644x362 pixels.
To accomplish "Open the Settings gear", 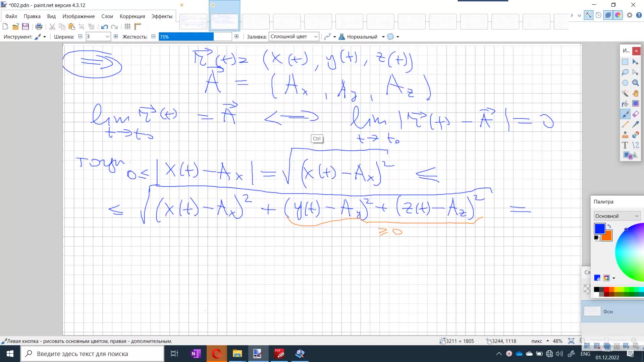I will (x=630, y=15).
